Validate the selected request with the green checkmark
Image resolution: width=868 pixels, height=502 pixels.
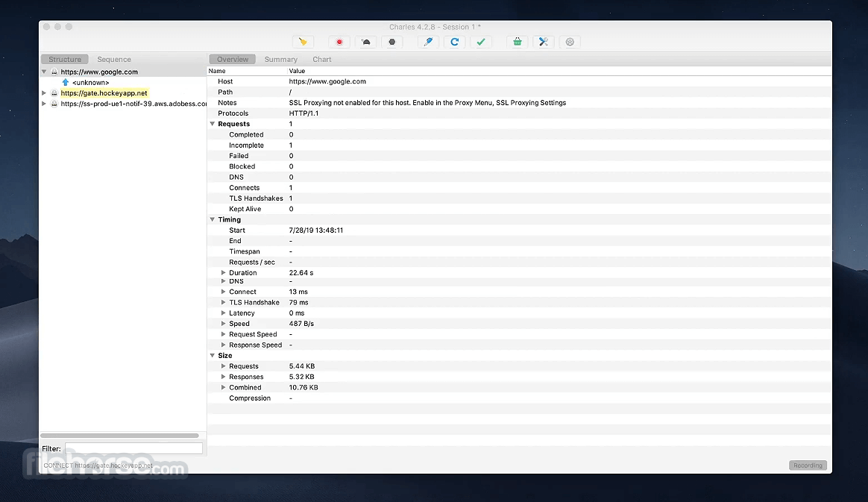(481, 42)
